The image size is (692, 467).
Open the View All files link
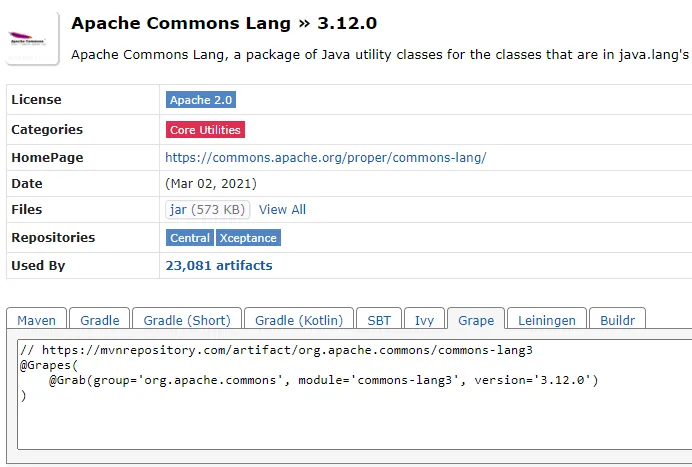(x=282, y=210)
